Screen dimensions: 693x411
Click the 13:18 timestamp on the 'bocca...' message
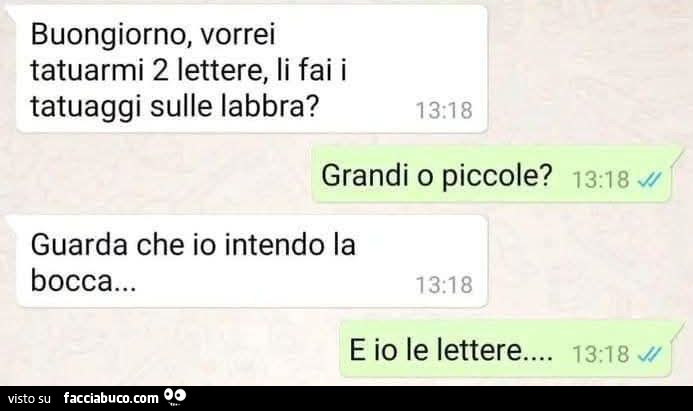444,285
